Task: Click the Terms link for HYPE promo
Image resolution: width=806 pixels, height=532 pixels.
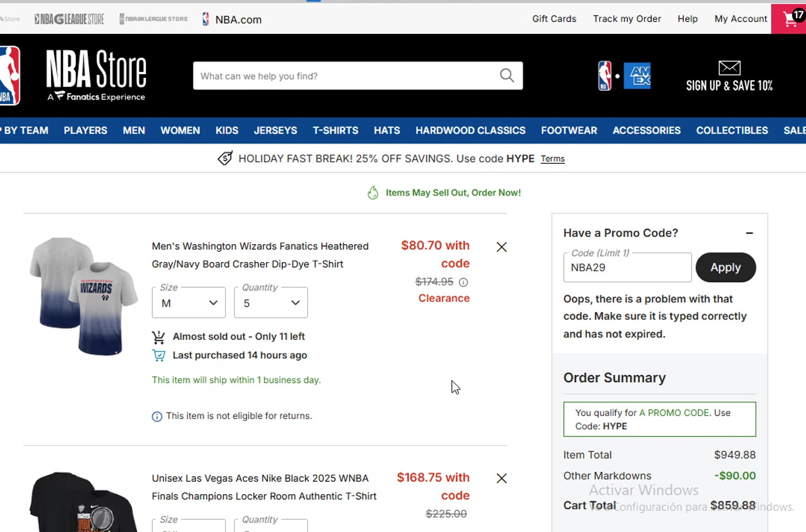Action: coord(552,159)
